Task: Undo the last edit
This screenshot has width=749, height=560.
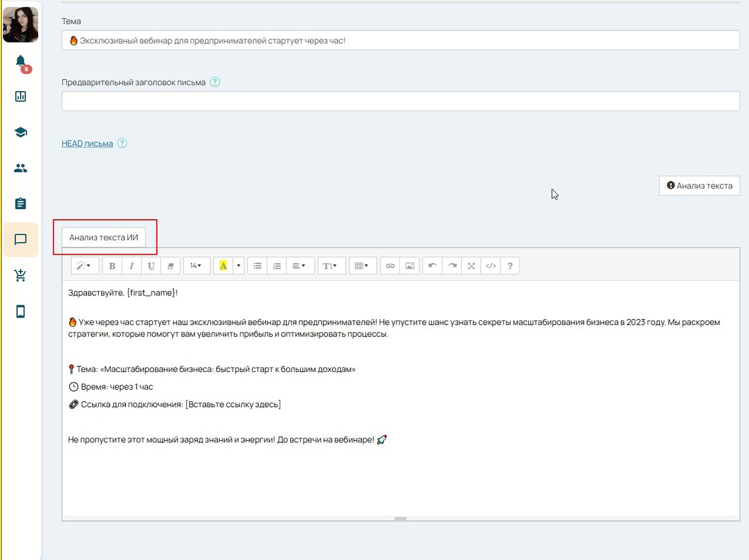Action: click(x=433, y=266)
